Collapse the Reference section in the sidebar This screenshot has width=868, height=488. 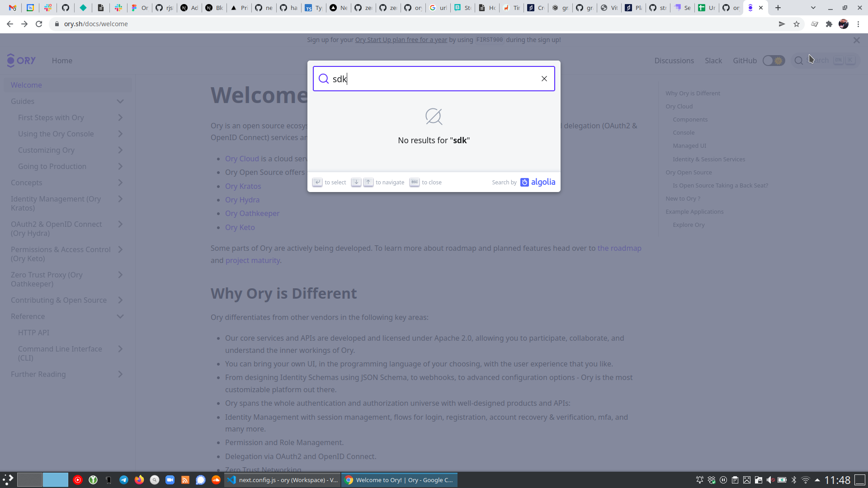[x=120, y=316]
